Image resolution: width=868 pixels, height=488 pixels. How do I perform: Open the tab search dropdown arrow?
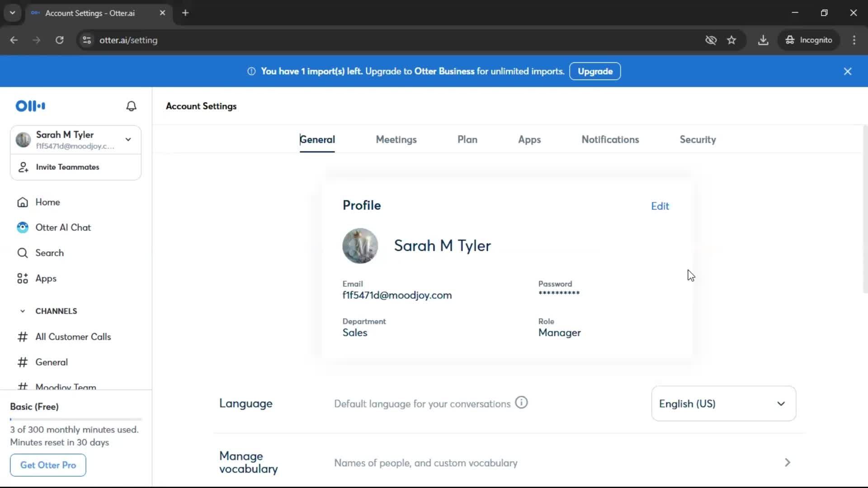13,13
